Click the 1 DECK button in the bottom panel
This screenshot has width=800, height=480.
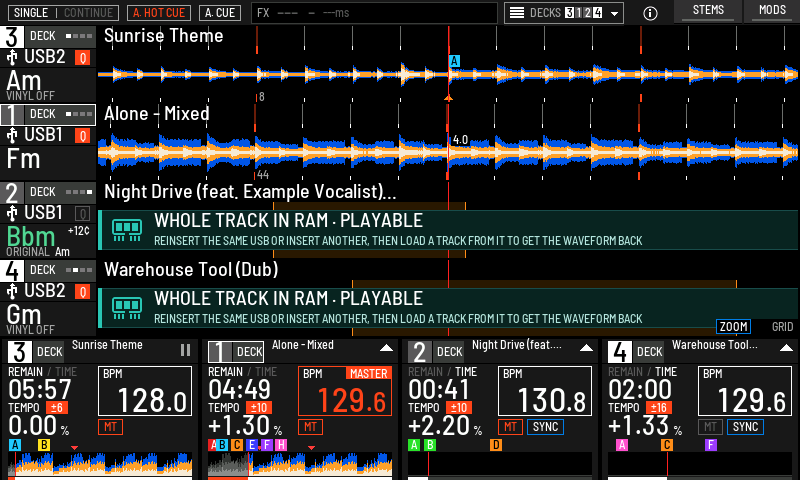click(x=236, y=352)
